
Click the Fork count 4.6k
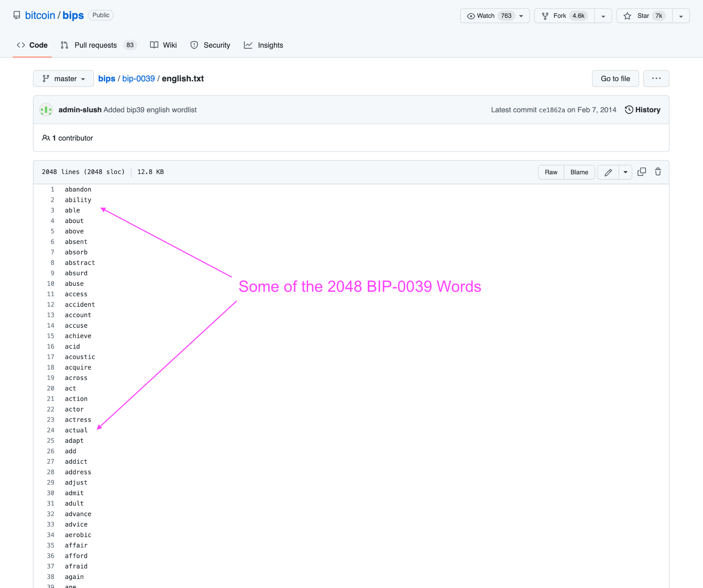click(x=578, y=16)
